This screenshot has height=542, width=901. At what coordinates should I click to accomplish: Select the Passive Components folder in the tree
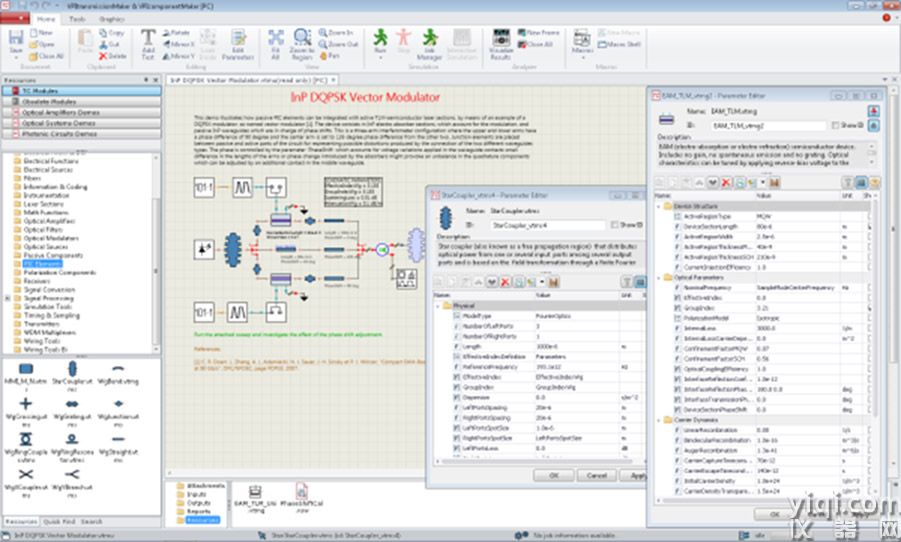[53, 255]
